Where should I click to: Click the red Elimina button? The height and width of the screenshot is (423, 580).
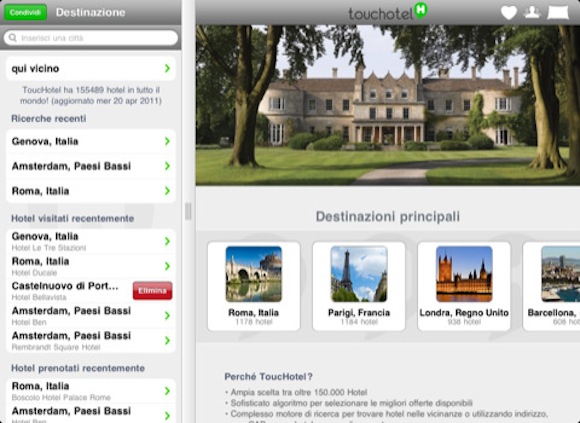(x=152, y=291)
